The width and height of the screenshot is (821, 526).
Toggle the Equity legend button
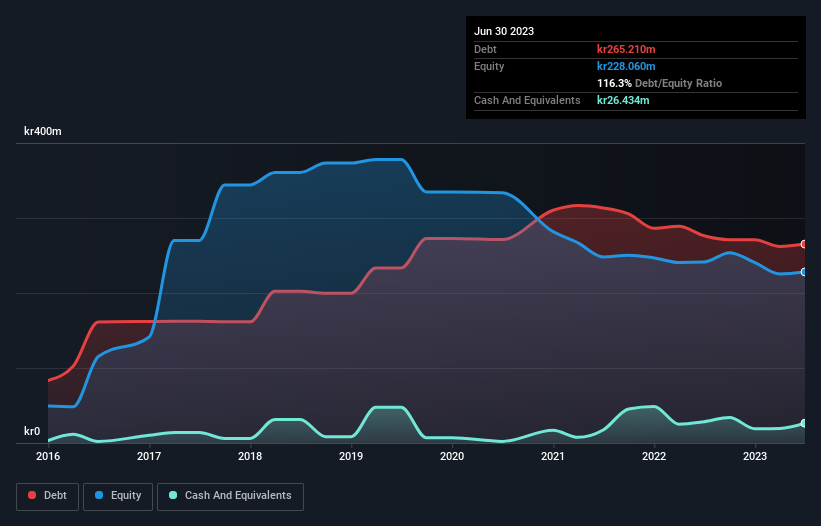click(118, 496)
